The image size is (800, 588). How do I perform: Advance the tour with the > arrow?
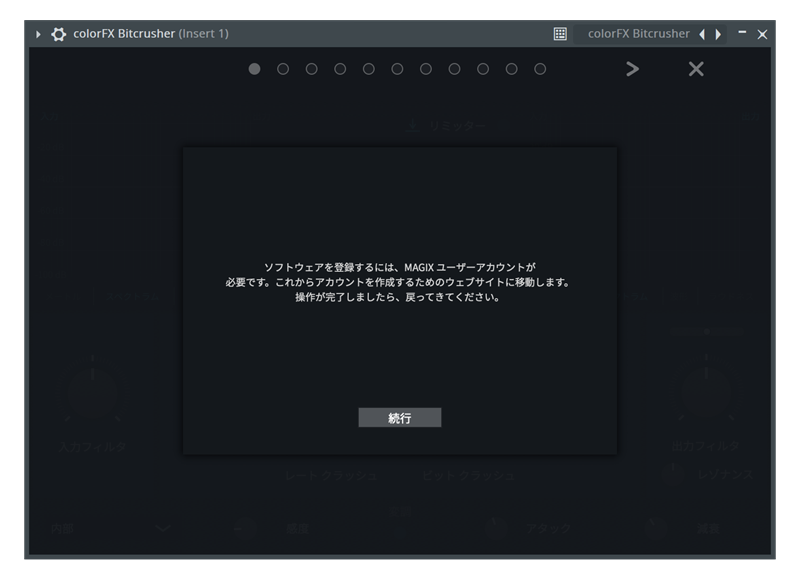click(633, 69)
